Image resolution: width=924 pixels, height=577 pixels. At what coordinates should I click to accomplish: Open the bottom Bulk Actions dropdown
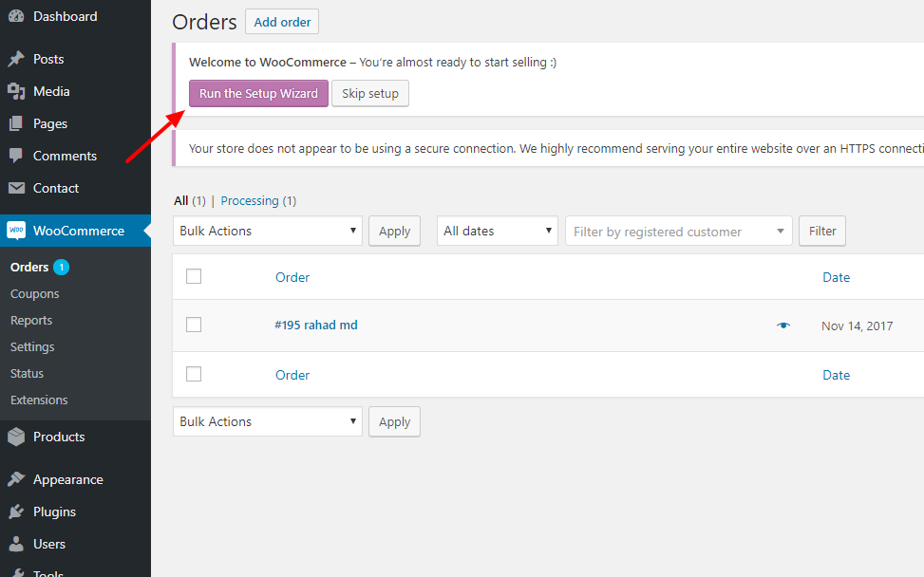(x=268, y=421)
